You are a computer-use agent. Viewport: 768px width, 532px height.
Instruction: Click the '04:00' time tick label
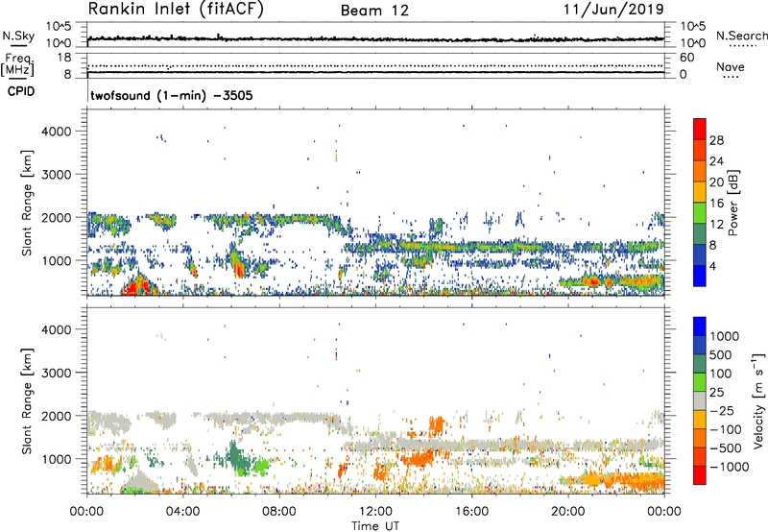[182, 512]
